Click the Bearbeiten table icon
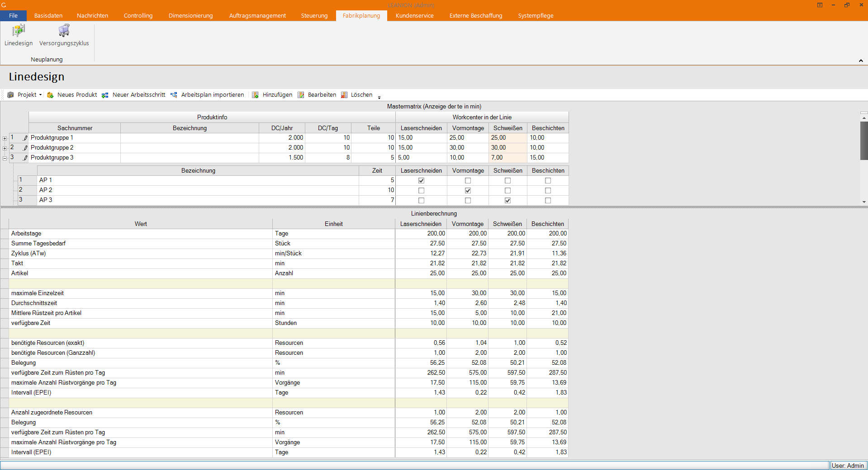 (x=301, y=95)
